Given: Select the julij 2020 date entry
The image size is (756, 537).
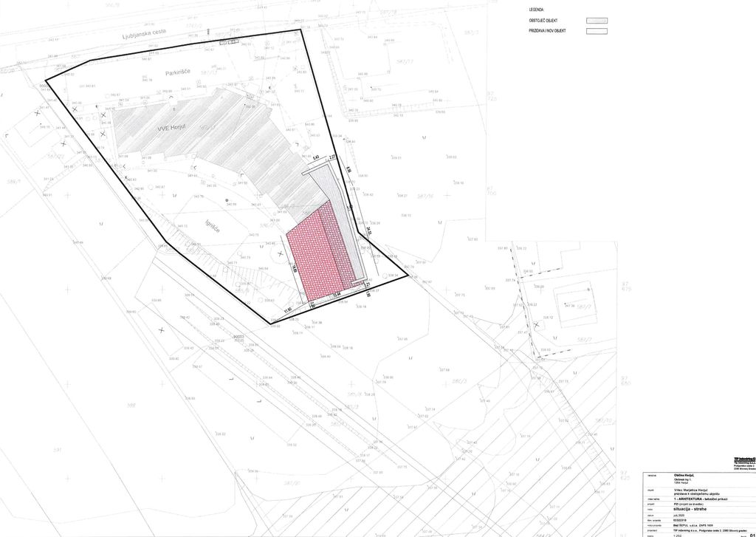Looking at the screenshot, I should pyautogui.click(x=678, y=515).
